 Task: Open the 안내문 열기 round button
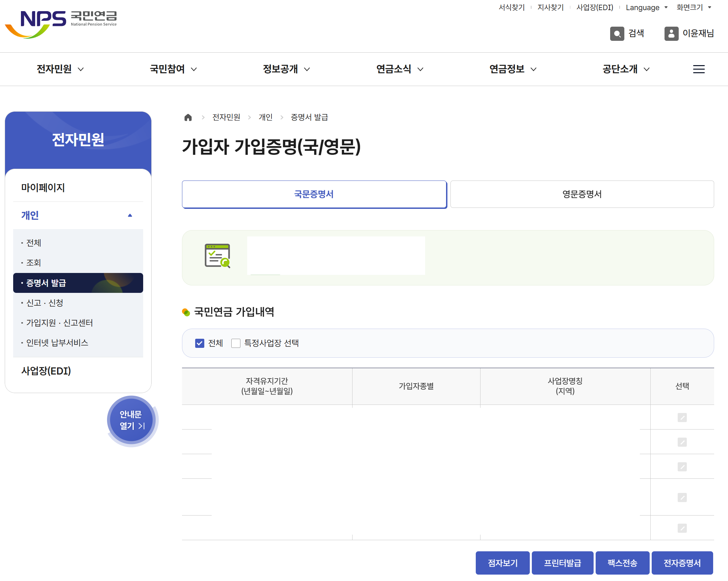coord(132,420)
